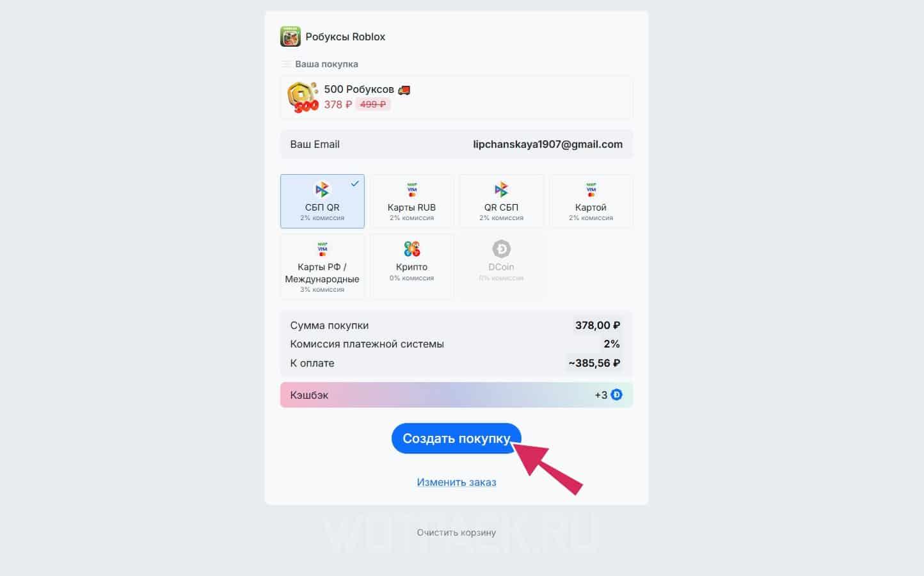Click the delivery truck icon beside 500 Робуксов

pyautogui.click(x=404, y=90)
